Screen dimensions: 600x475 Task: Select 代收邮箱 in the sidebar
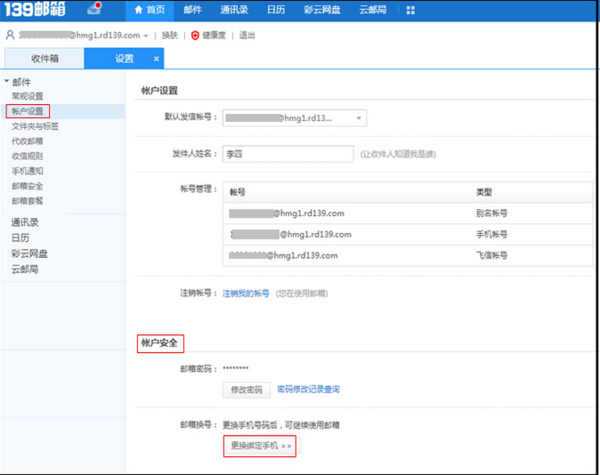point(27,141)
